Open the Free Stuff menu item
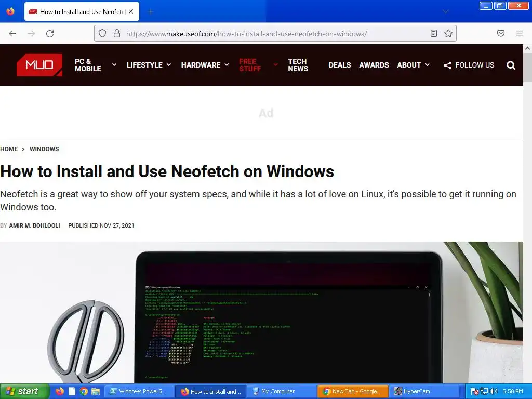This screenshot has width=532, height=399. click(x=250, y=65)
